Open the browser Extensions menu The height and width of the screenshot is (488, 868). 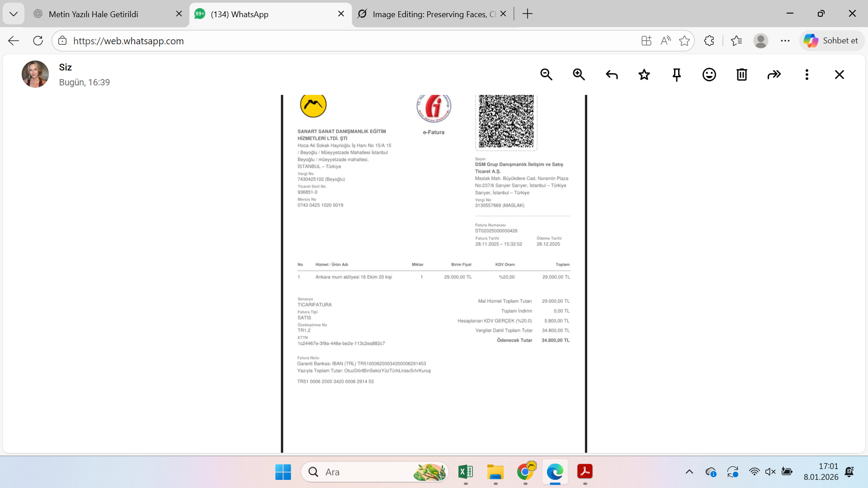click(x=709, y=41)
